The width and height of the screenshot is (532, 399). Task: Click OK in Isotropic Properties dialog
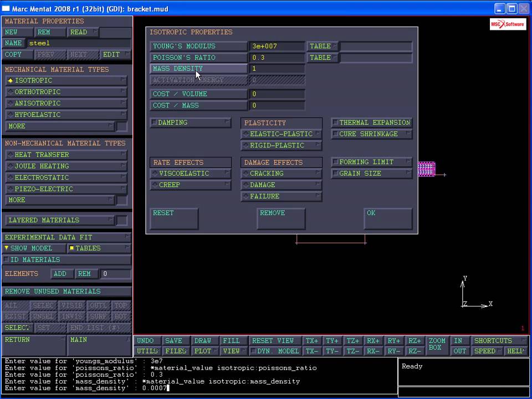(388, 219)
